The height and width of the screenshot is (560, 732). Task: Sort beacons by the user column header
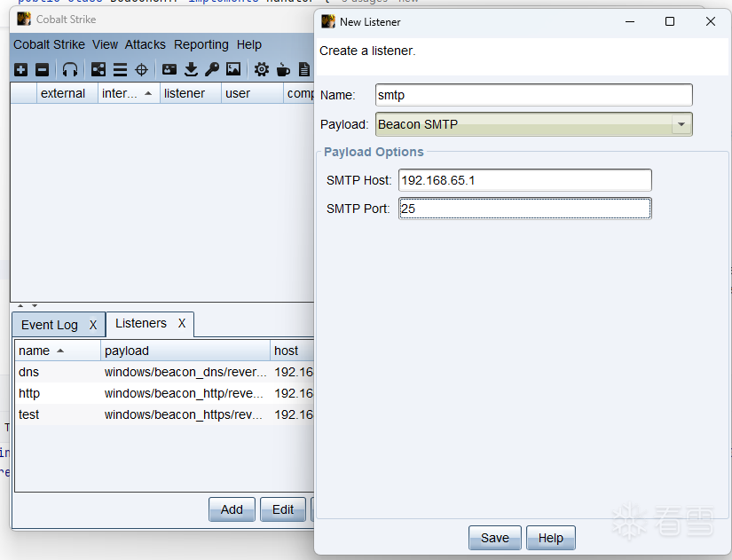(x=252, y=93)
